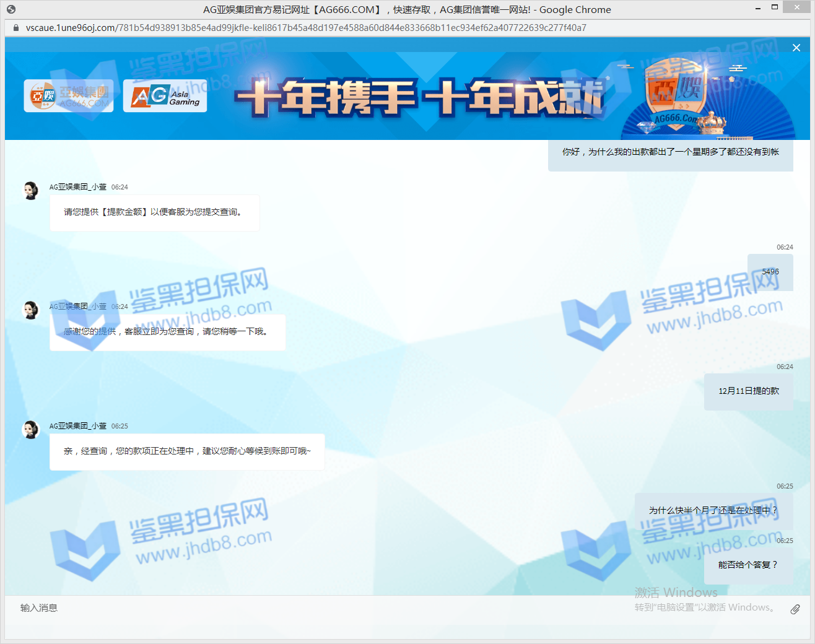Click agent avatar beside 请您提供 message

click(x=30, y=190)
